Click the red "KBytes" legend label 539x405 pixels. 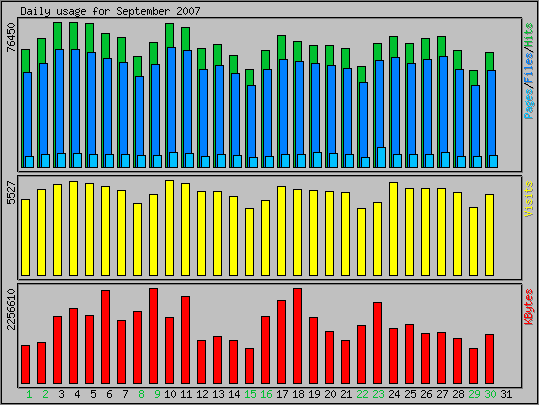[529, 307]
